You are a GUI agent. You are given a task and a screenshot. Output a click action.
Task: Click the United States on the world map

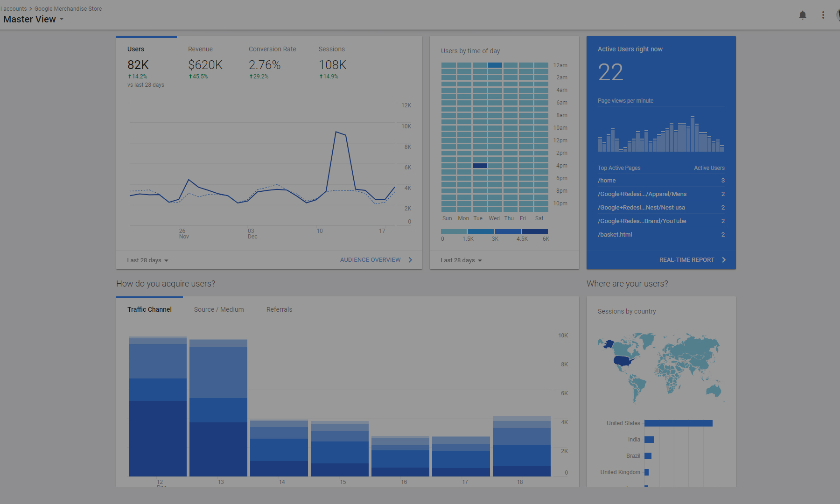click(x=623, y=361)
